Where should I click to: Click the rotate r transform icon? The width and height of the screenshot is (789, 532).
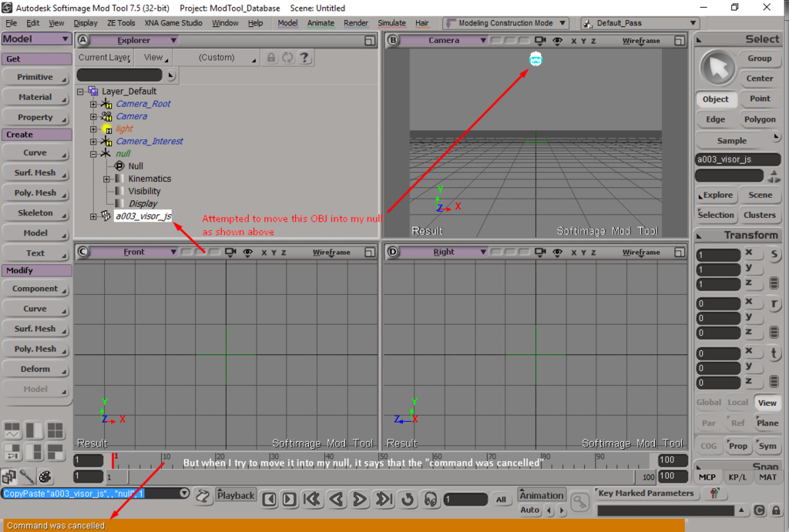[774, 303]
